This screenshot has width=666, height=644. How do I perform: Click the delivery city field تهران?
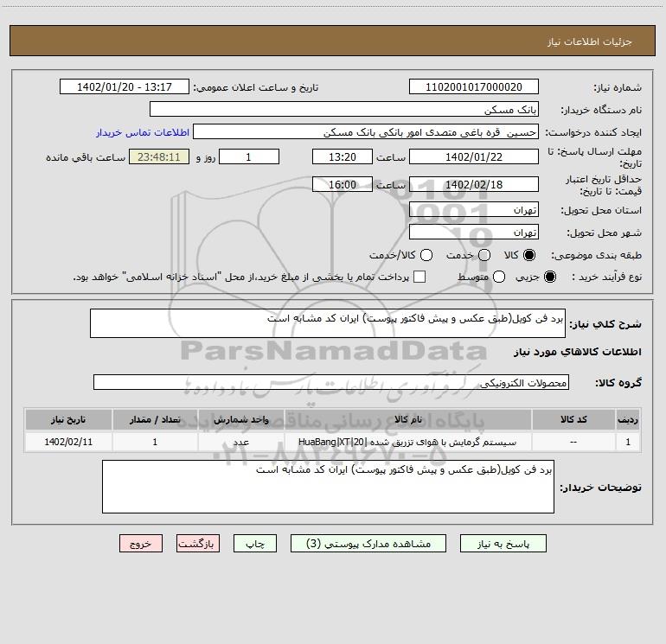474,232
